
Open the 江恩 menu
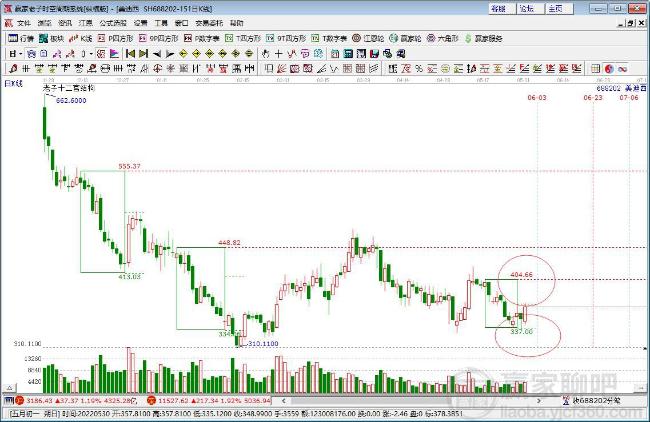(86, 23)
